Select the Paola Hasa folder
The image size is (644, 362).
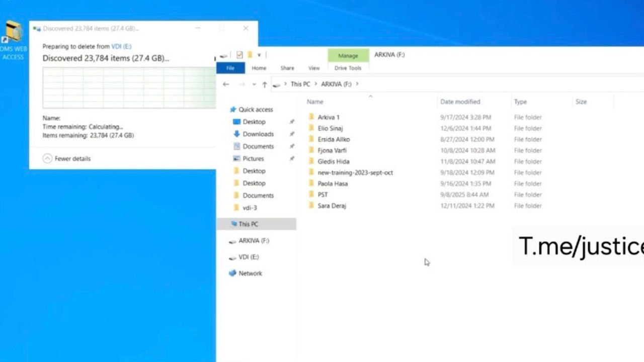[333, 184]
